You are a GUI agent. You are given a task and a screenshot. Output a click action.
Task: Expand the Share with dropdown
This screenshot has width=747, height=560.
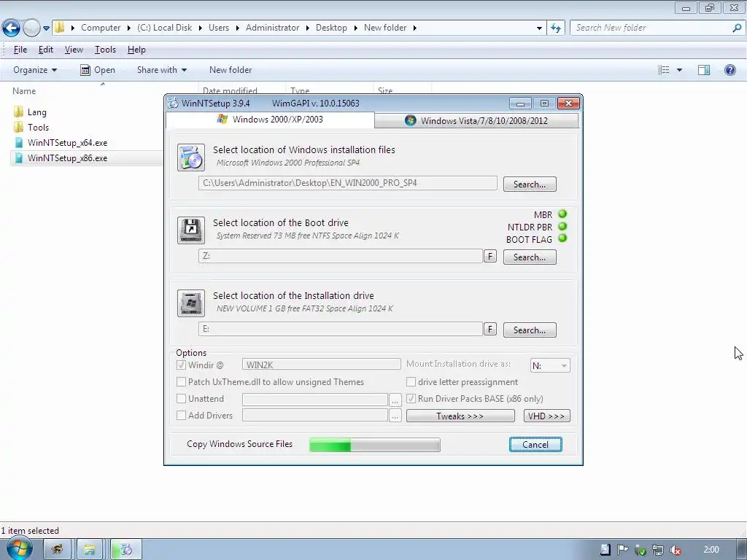point(161,70)
